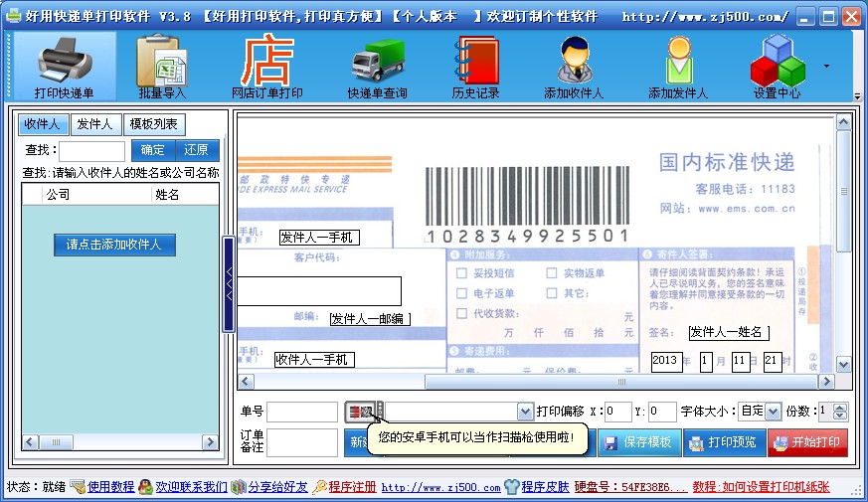868x502 pixels.
Task: Open 设置中心 cubes icon
Action: pyautogui.click(x=778, y=66)
